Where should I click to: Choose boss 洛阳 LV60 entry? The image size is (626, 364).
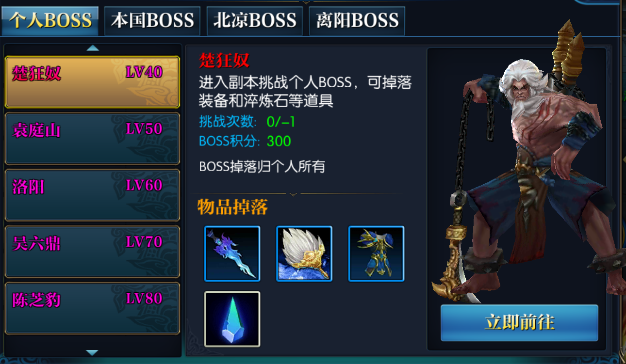point(92,195)
